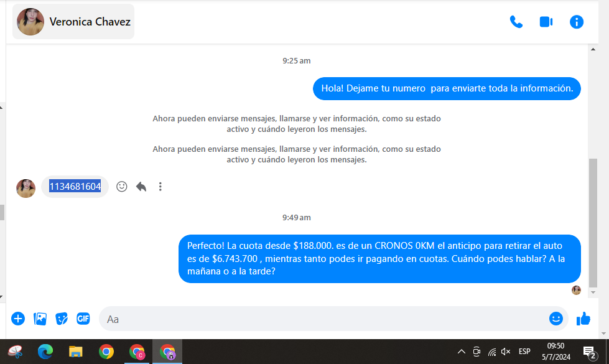Screen dimensions: 609x364
Task: Open Microsoft Edge from the taskbar
Action: [x=45, y=352]
